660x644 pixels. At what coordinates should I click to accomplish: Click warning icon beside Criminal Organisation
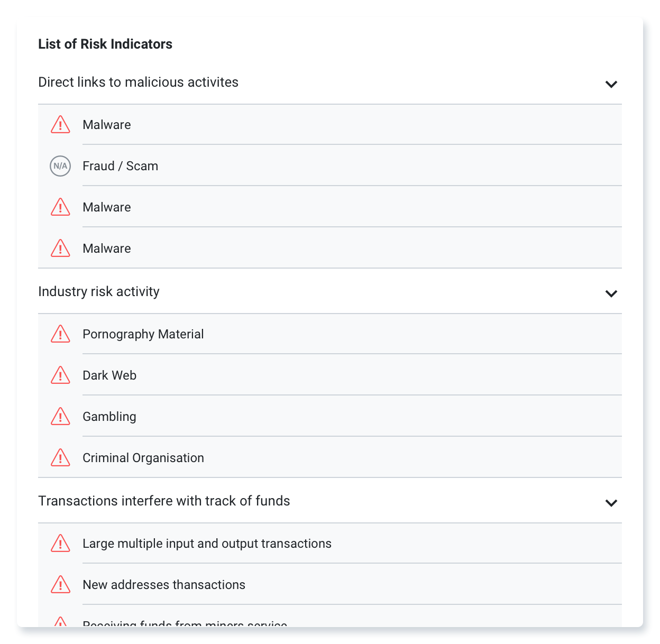point(60,457)
